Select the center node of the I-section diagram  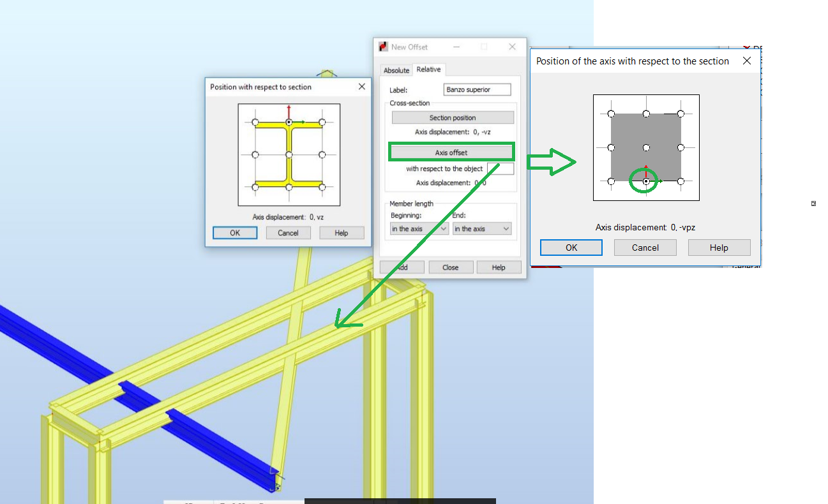(x=289, y=154)
